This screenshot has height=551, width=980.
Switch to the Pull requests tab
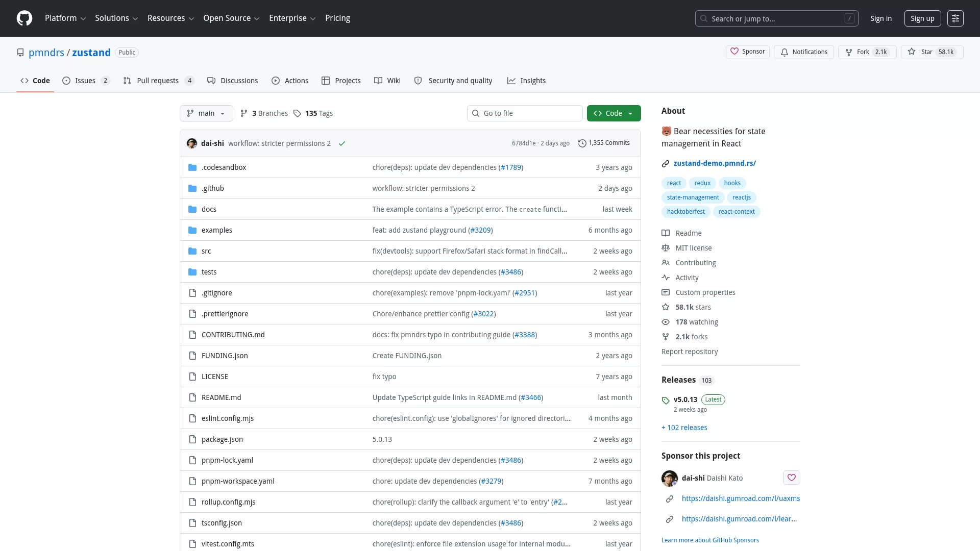(159, 81)
